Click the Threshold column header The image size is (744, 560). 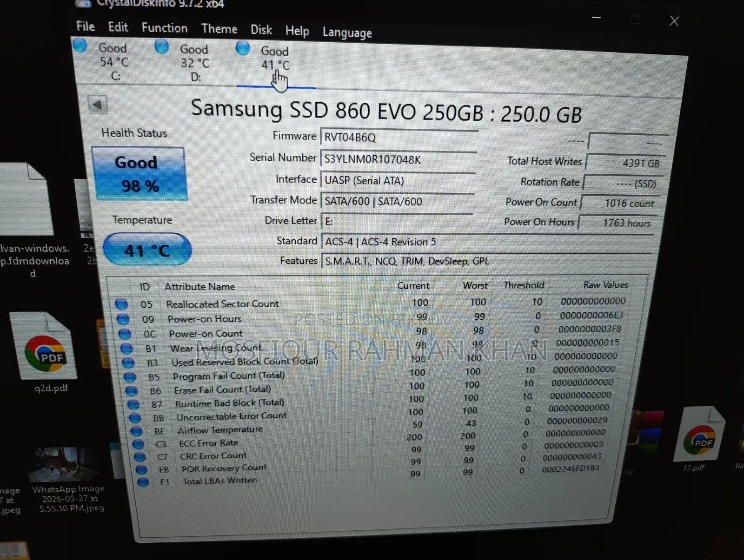(524, 285)
